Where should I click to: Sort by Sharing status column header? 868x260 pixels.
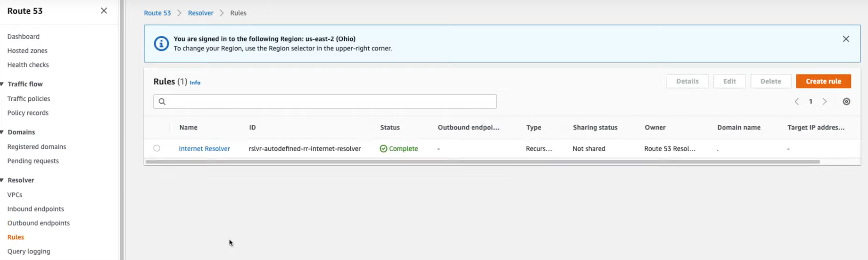coord(595,127)
